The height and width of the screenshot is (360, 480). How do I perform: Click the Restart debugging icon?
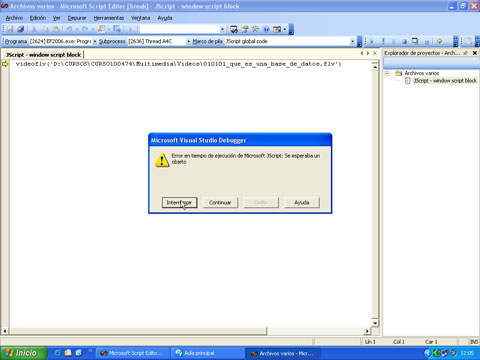click(415, 41)
